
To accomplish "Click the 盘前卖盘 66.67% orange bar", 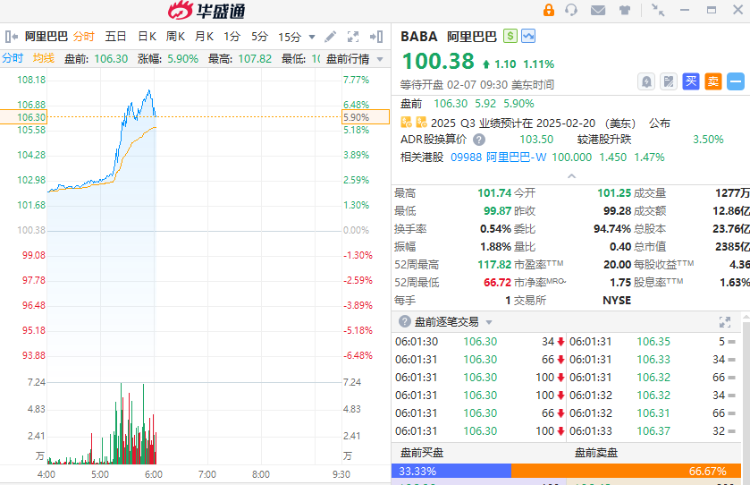I will 626,471.
